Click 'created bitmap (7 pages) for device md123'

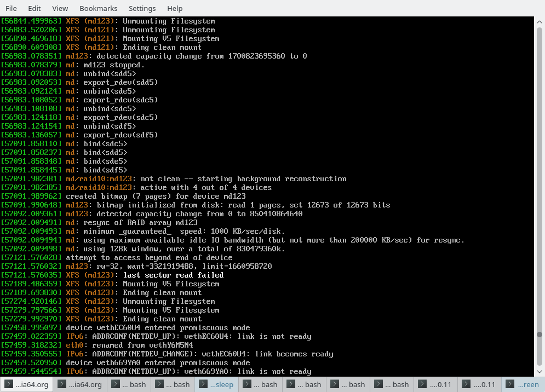click(156, 197)
